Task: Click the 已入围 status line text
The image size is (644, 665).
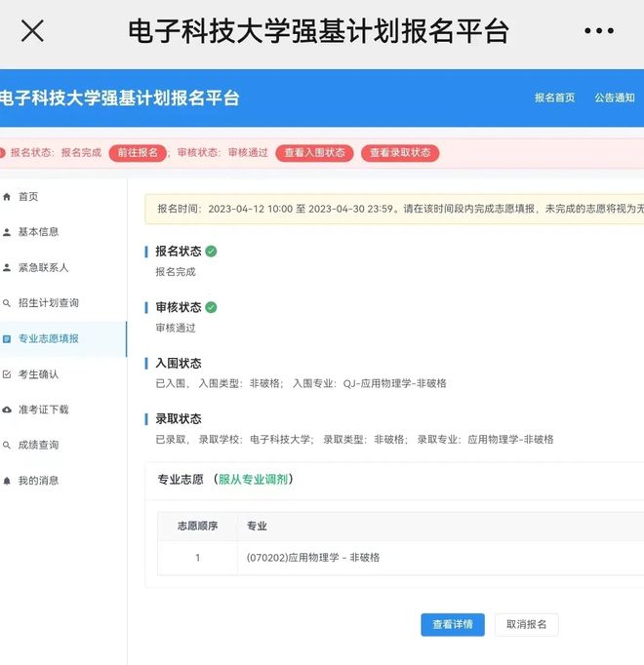Action: click(x=301, y=383)
